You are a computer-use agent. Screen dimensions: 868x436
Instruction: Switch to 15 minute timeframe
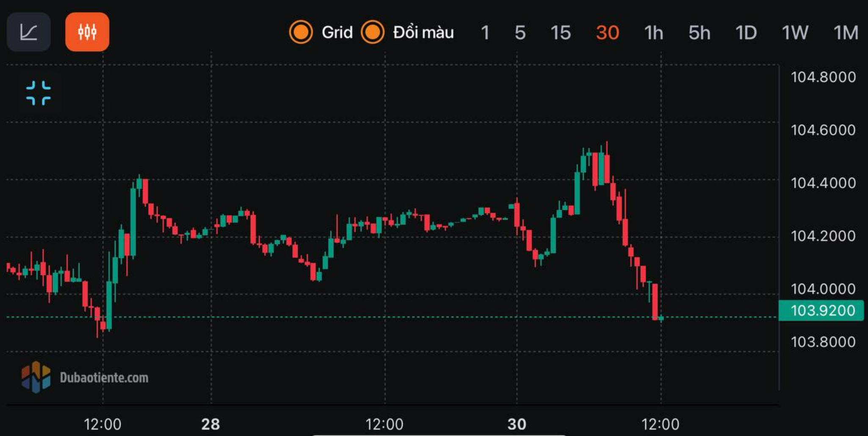[560, 33]
